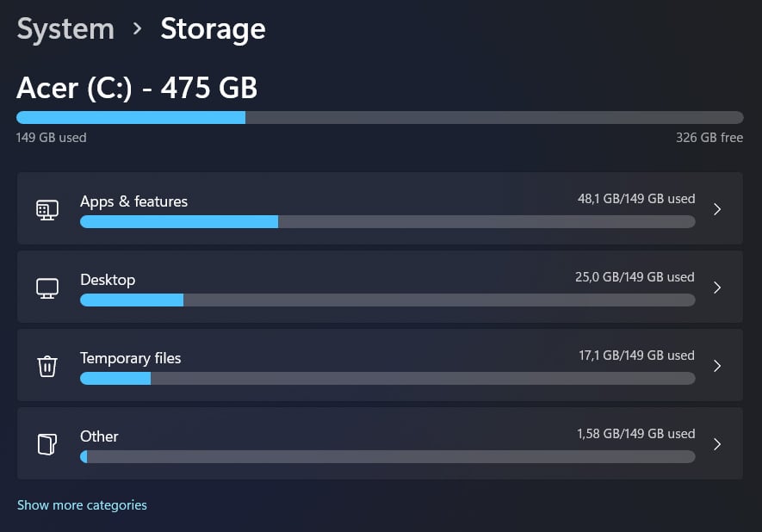The height and width of the screenshot is (532, 762).
Task: Click the 326 GB free text
Action: (x=709, y=138)
